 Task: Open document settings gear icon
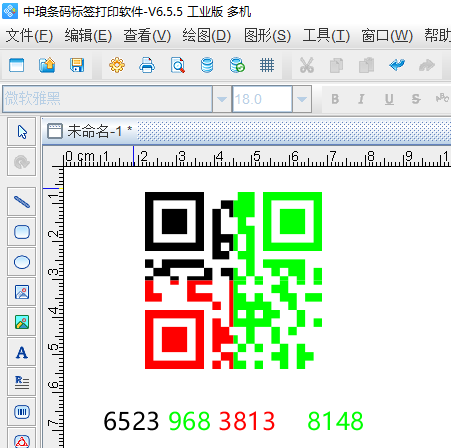(117, 65)
